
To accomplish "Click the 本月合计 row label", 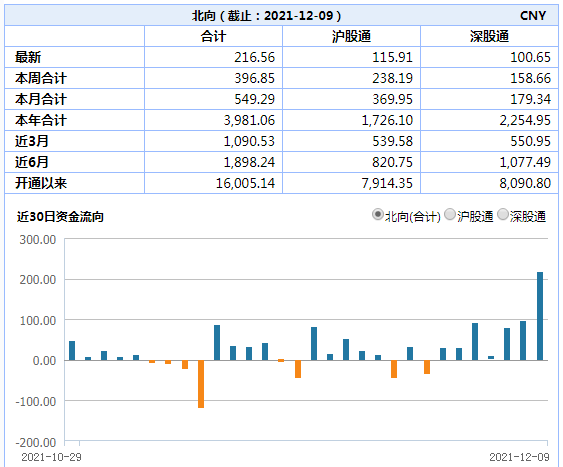I will pyautogui.click(x=41, y=99).
